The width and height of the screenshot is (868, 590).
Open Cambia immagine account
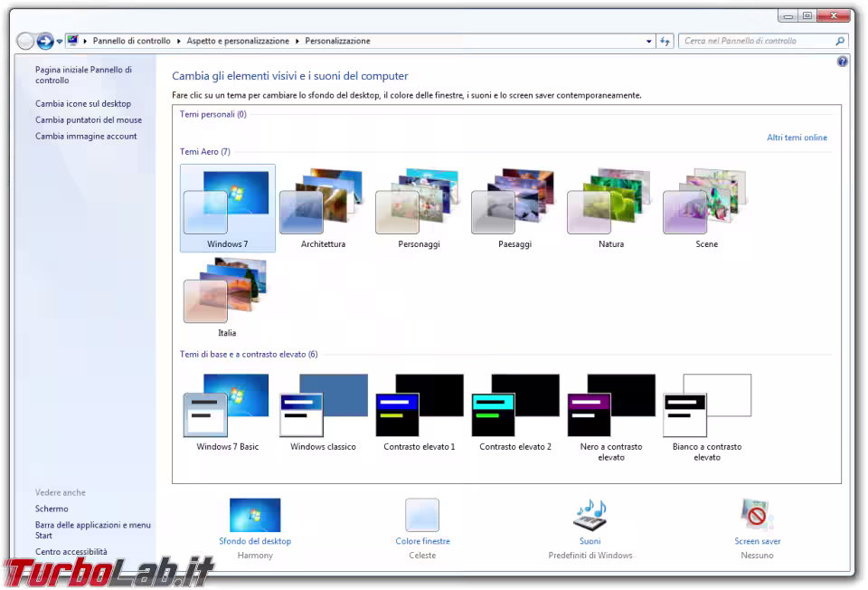86,136
